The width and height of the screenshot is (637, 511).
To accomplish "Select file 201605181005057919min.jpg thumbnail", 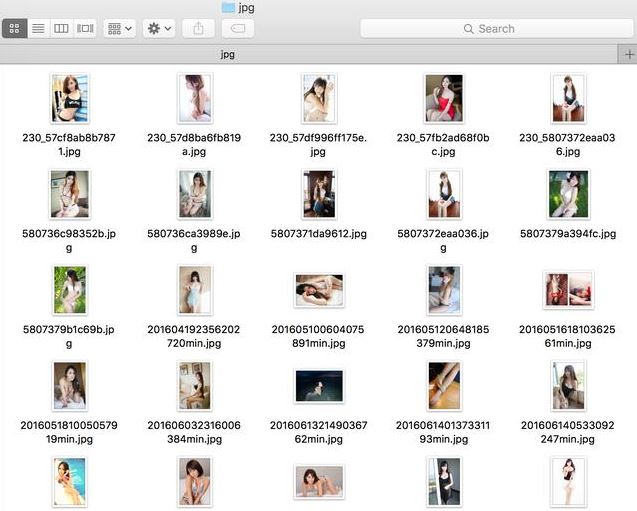I will (70, 386).
